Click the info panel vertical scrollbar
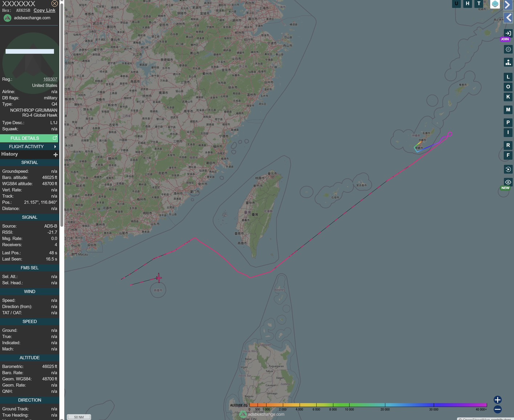This screenshot has width=514, height=420. (x=62, y=114)
